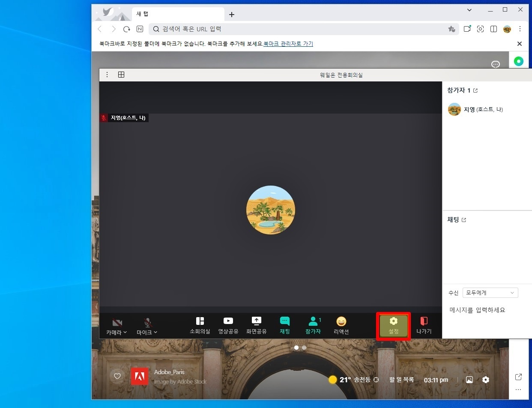Screen dimensions: 532x408
Task: Open the 21° 송천동 weather widget
Action: coord(350,380)
